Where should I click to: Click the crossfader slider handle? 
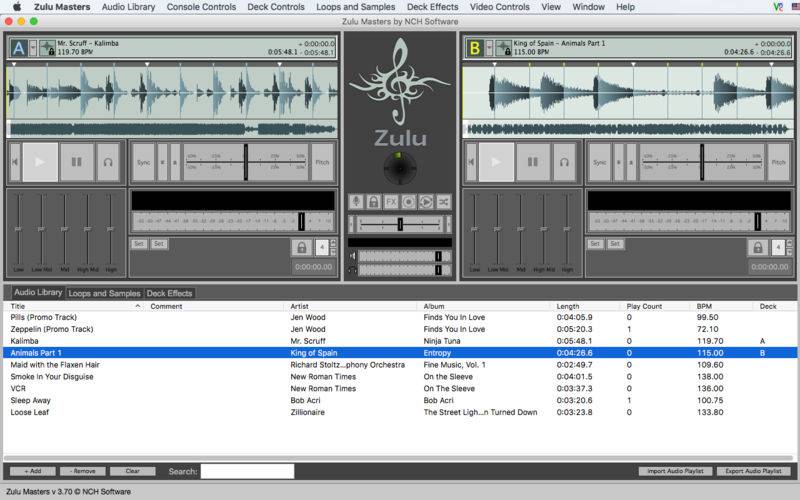point(400,223)
